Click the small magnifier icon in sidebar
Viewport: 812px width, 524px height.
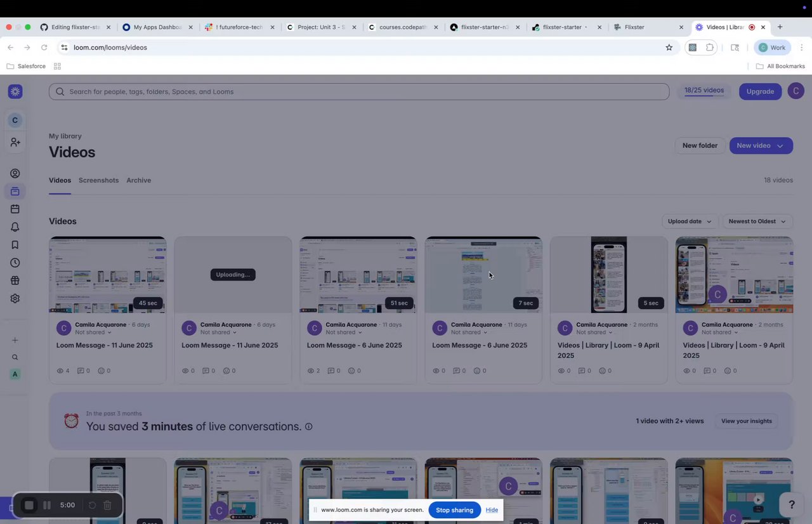(15, 357)
